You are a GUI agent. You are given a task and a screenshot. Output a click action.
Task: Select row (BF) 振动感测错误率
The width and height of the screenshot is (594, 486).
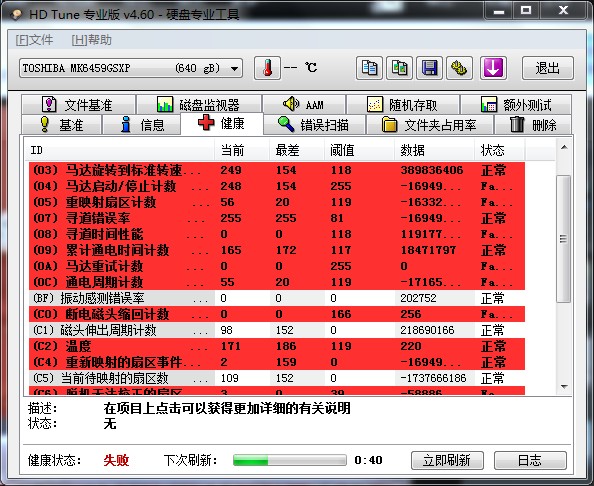pos(277,298)
